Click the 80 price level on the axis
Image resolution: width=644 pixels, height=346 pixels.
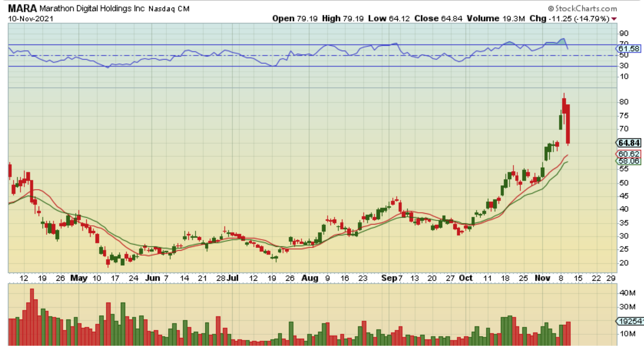[624, 102]
